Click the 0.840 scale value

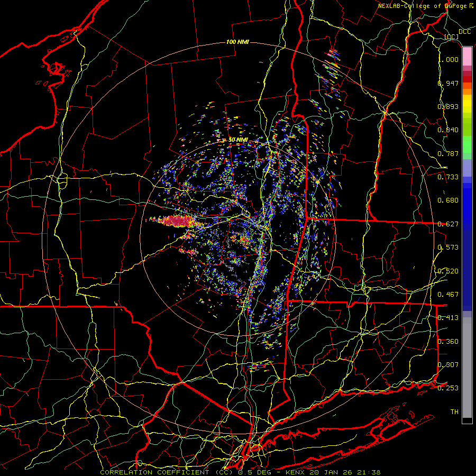448,130
